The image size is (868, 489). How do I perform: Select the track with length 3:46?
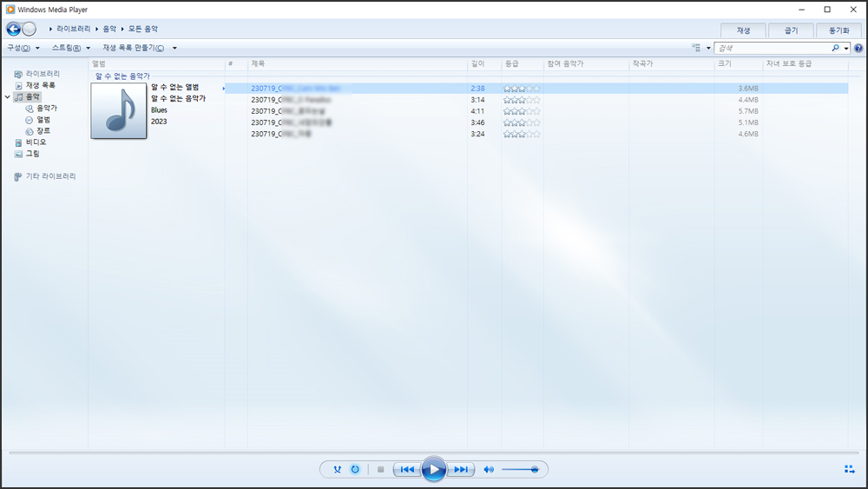(536, 123)
